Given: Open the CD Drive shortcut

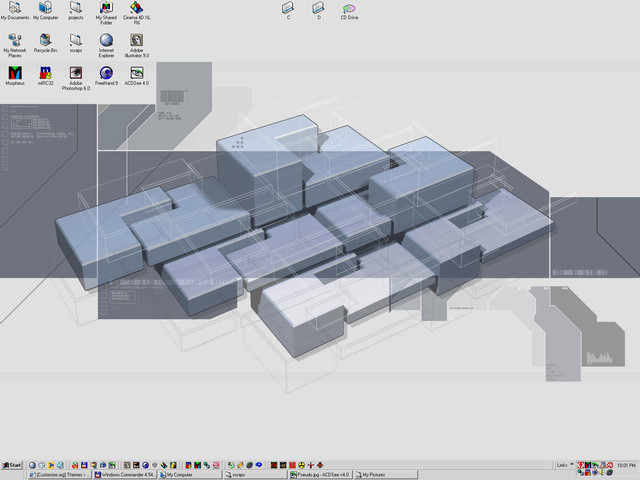Looking at the screenshot, I should click(349, 8).
